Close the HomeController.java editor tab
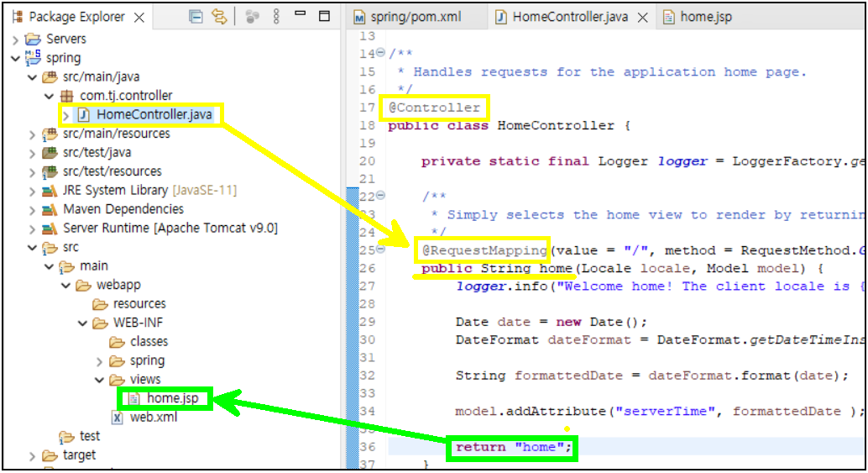 pos(643,18)
